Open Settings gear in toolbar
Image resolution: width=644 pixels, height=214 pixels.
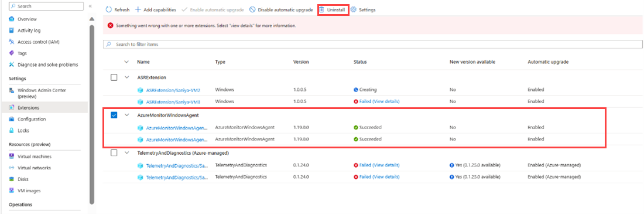click(353, 9)
